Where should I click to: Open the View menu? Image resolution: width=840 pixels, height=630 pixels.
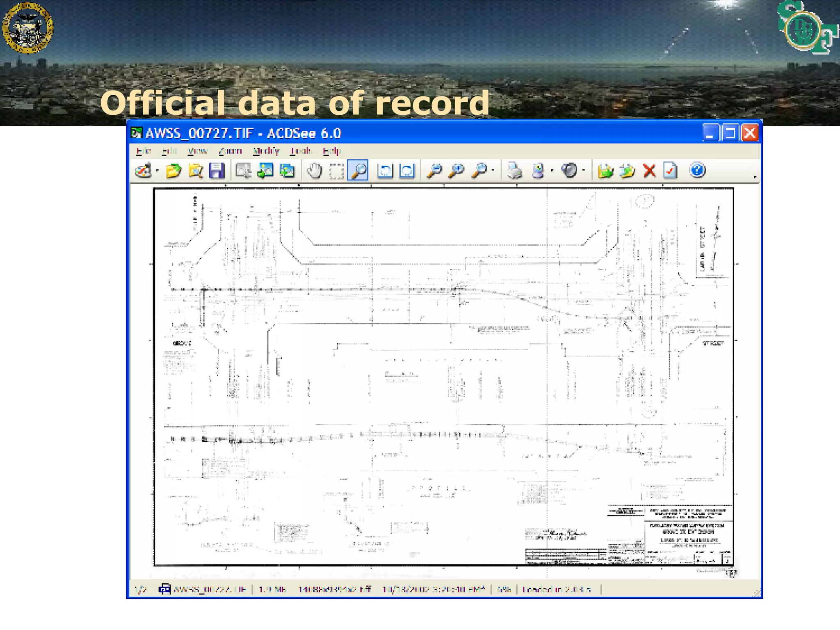pyautogui.click(x=198, y=151)
